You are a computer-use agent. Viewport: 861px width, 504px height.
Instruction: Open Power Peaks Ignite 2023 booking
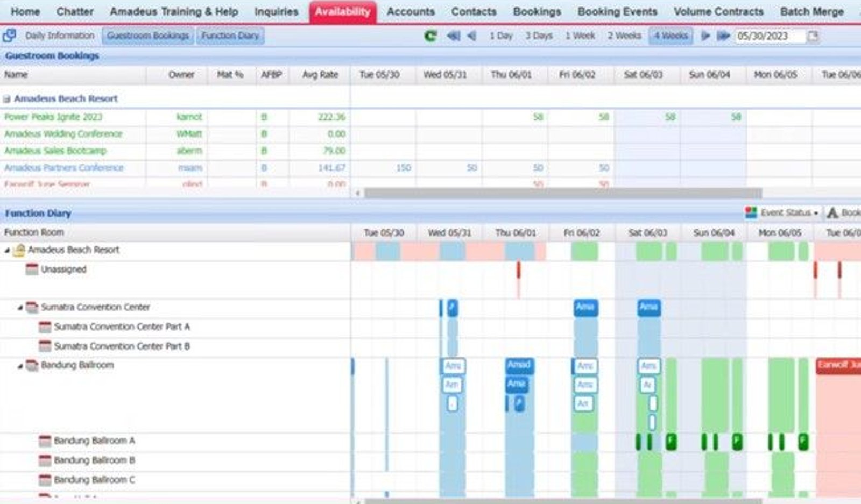pos(53,117)
